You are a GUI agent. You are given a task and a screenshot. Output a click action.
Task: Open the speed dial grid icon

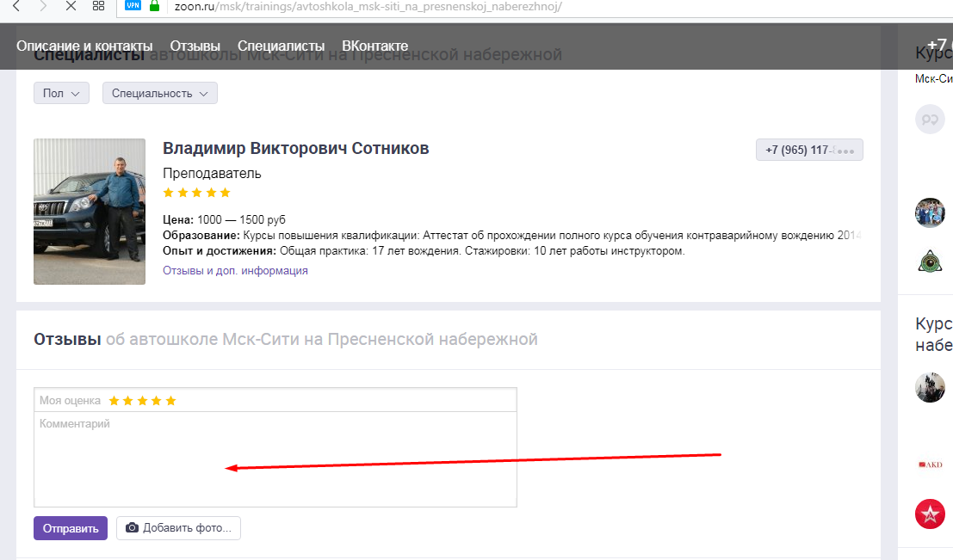pos(98,6)
